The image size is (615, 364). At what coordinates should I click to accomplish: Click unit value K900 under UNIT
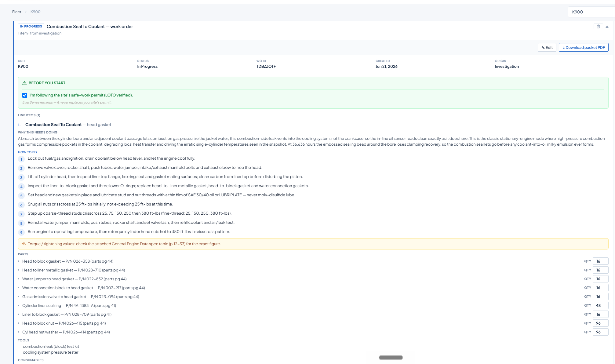tap(23, 66)
